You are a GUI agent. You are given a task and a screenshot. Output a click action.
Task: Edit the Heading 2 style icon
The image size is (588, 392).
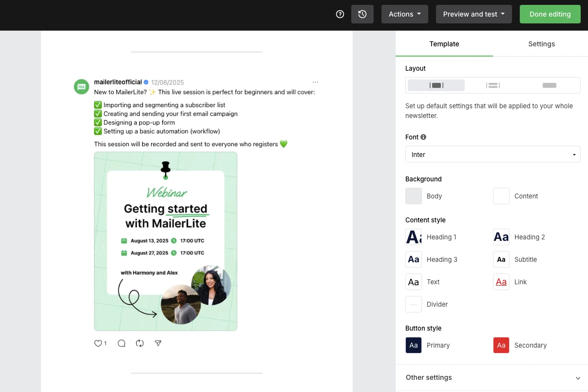point(501,237)
